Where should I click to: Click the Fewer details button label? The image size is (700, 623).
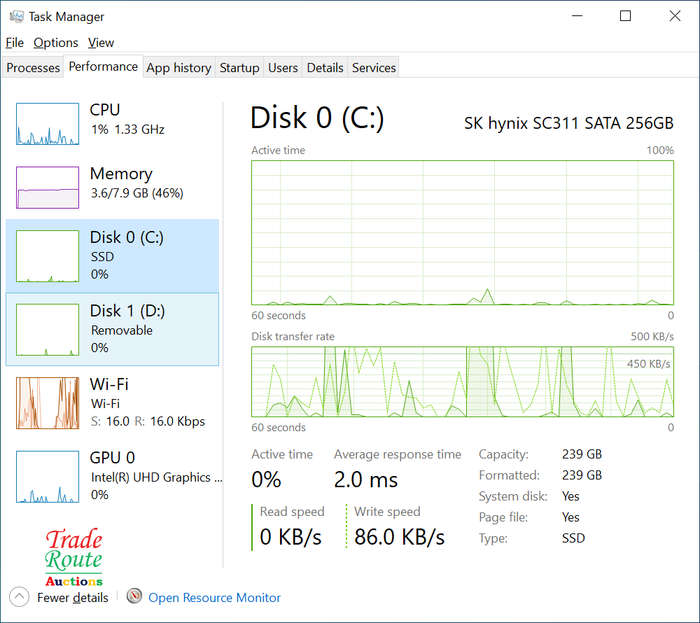pyautogui.click(x=72, y=597)
